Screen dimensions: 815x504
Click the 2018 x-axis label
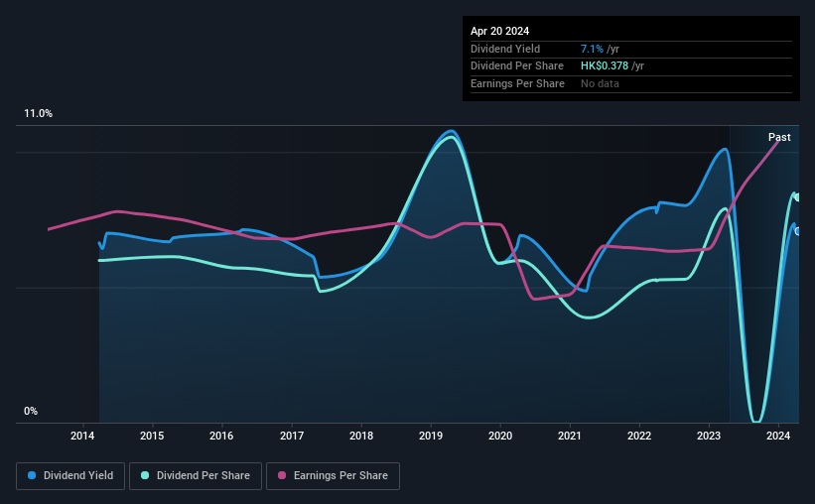click(x=361, y=436)
